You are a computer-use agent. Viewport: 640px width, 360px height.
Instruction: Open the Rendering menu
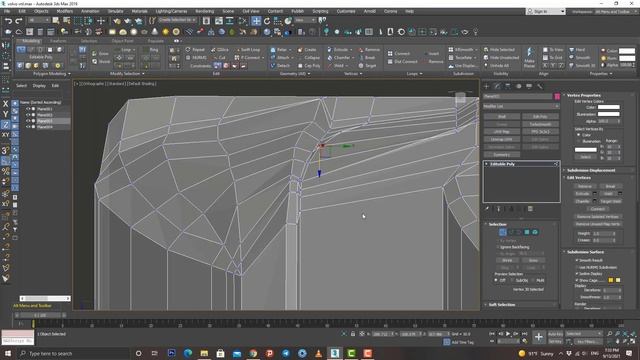[204, 11]
